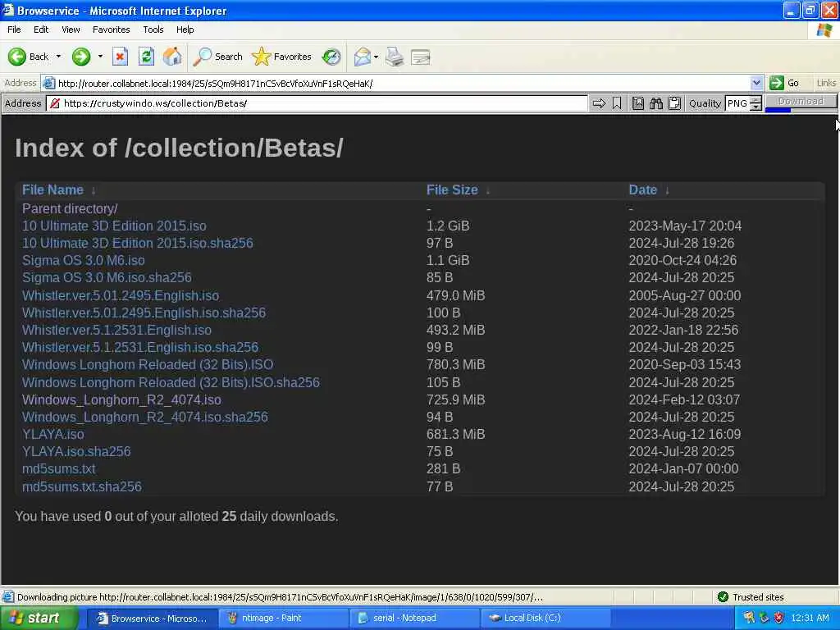This screenshot has height=630, width=840.
Task: Open the Edit menu
Action: tap(41, 30)
